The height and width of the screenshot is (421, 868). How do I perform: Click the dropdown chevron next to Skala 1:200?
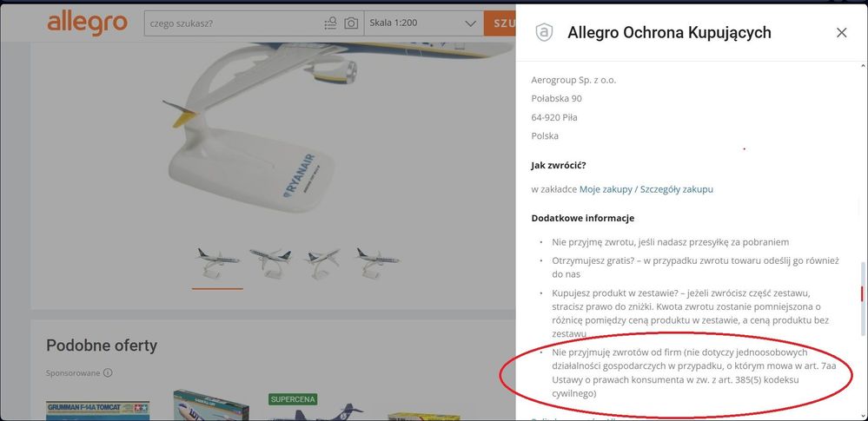click(x=471, y=23)
